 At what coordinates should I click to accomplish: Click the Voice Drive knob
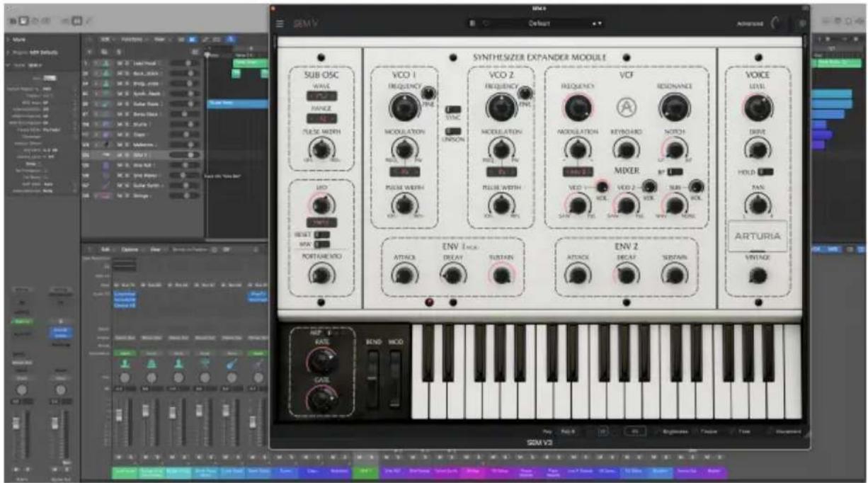point(758,149)
